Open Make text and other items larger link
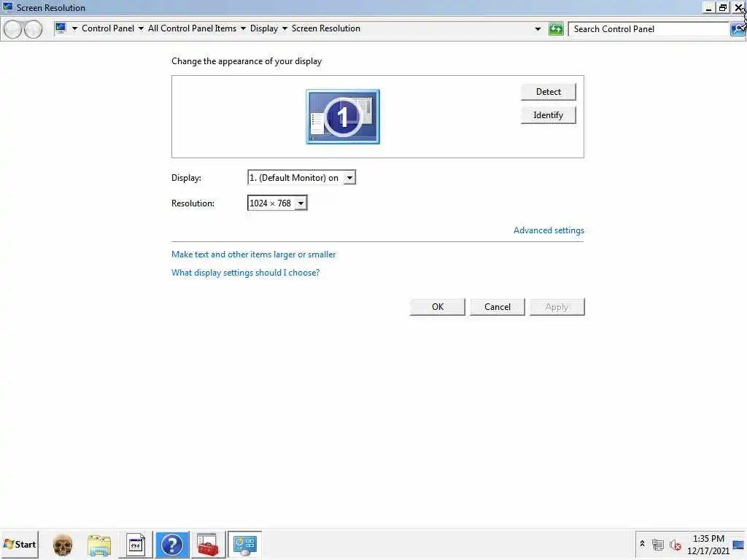The width and height of the screenshot is (747, 560). tap(253, 254)
